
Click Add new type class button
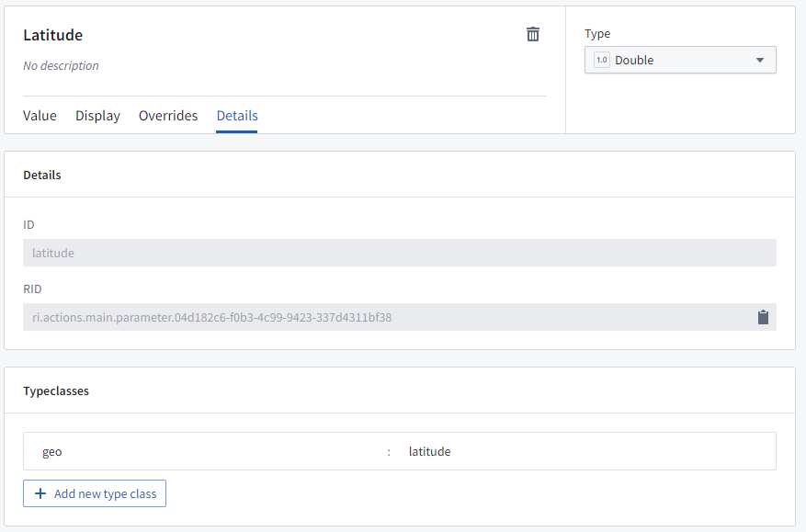tap(95, 493)
